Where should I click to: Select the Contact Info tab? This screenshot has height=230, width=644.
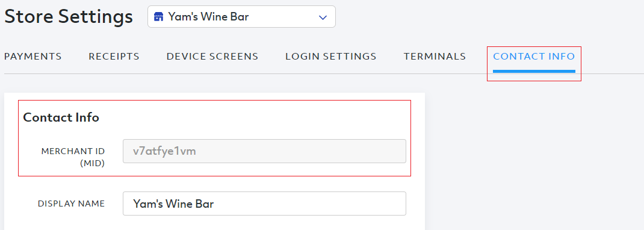pos(534,56)
